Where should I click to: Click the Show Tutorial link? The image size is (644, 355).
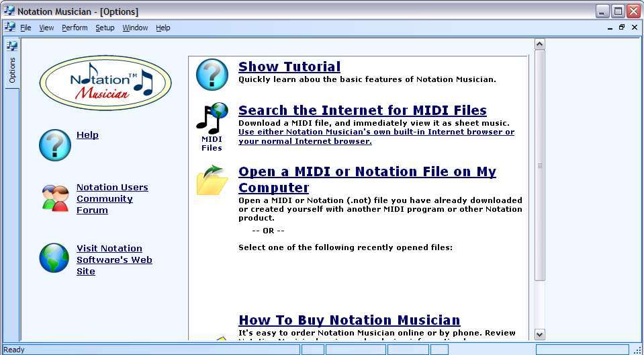click(289, 67)
